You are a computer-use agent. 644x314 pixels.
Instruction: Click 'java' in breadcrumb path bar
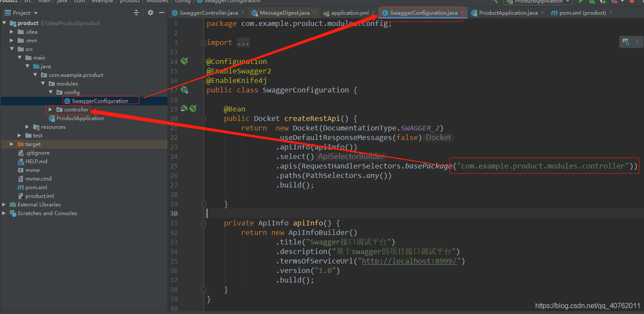63,1
